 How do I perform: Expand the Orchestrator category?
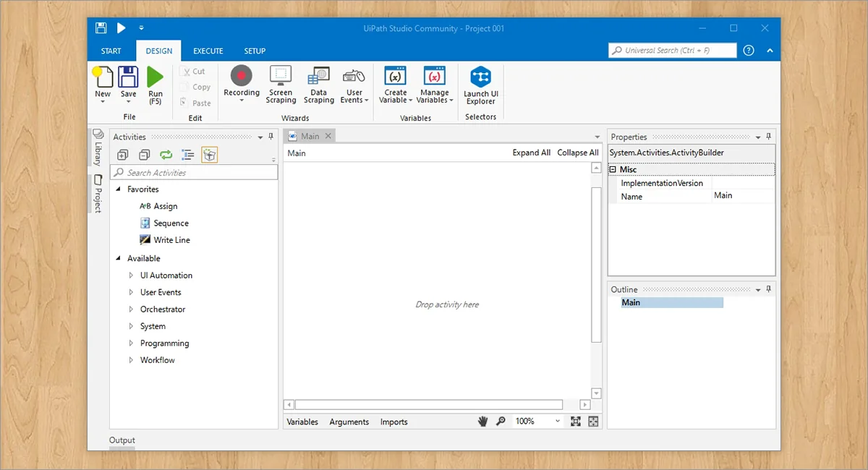[131, 309]
